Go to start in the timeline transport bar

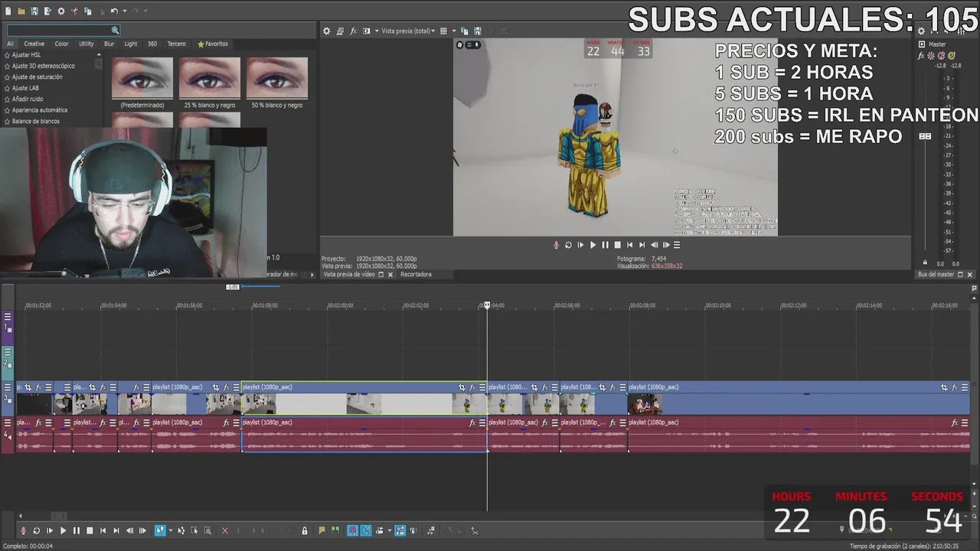(103, 530)
